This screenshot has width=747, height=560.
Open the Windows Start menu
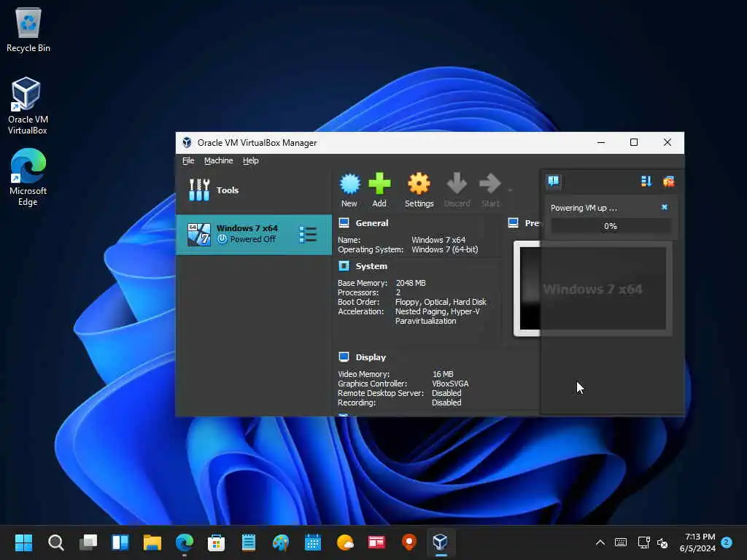coord(24,542)
